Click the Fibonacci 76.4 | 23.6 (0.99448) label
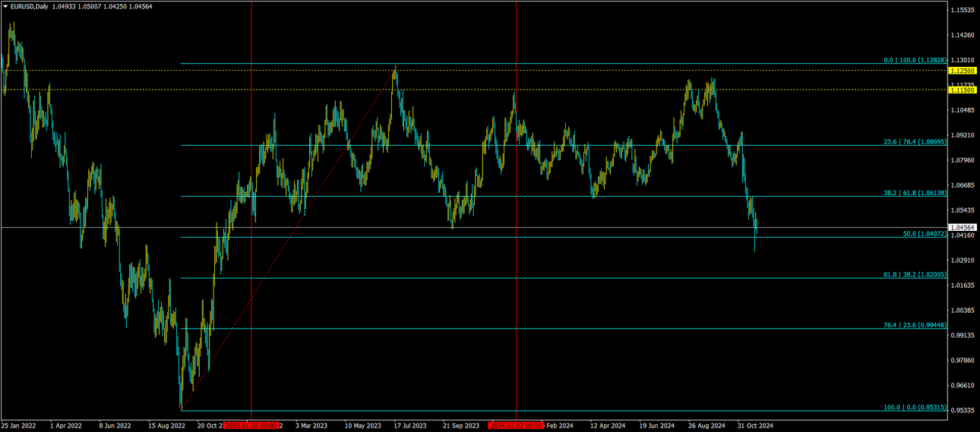The image size is (980, 432). pos(915,325)
